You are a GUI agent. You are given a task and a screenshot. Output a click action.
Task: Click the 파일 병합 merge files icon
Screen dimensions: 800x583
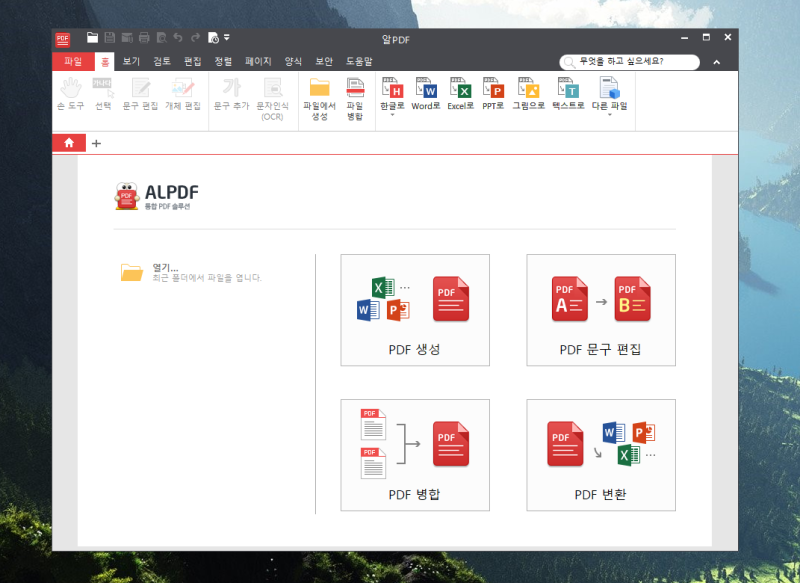pos(355,99)
